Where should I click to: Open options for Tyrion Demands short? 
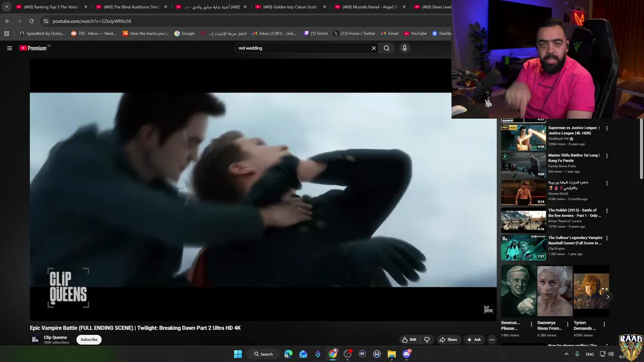click(x=604, y=325)
